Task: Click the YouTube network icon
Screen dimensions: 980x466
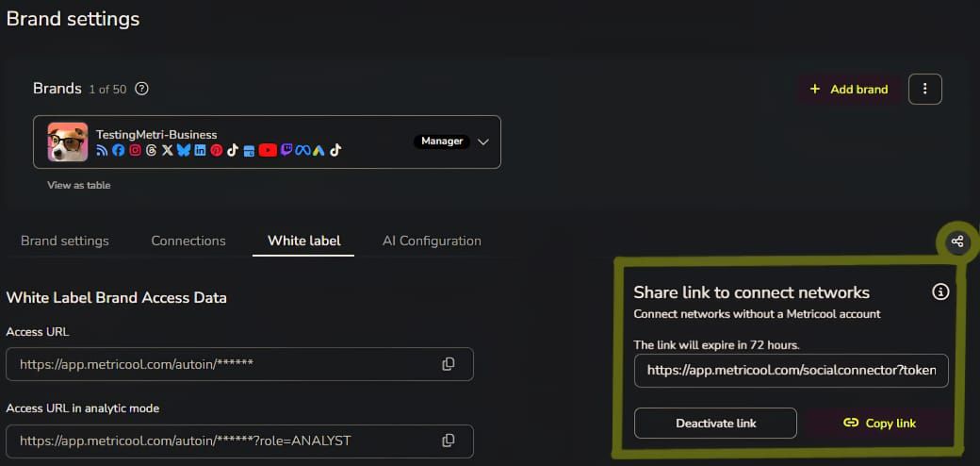Action: 268,150
